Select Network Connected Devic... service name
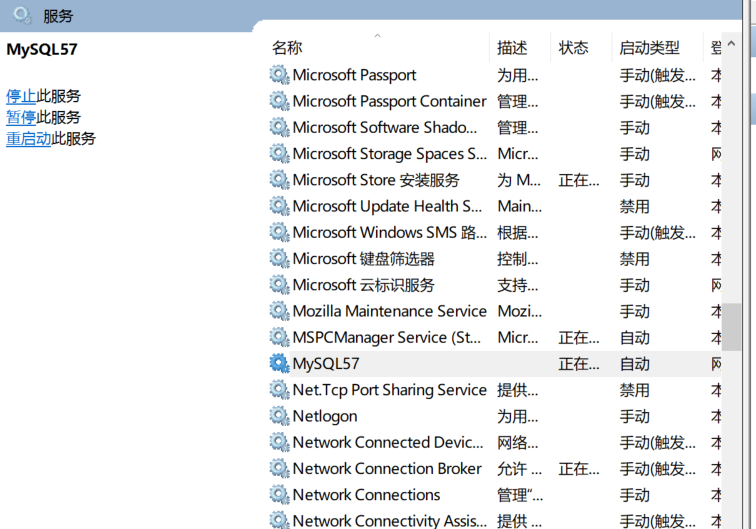This screenshot has height=529, width=756. pos(388,442)
